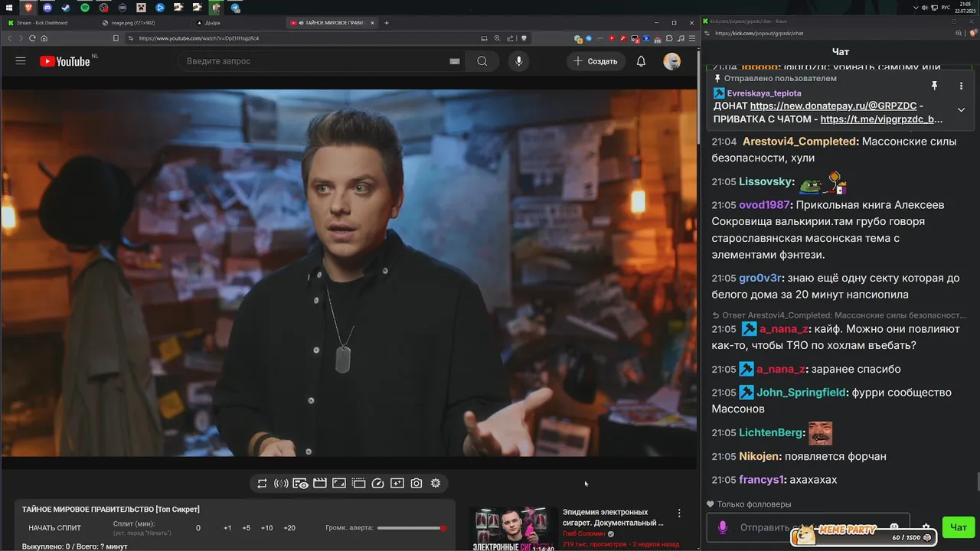The image size is (980, 551).
Task: Open Brave Shields icon in the main window
Action: pos(524,38)
